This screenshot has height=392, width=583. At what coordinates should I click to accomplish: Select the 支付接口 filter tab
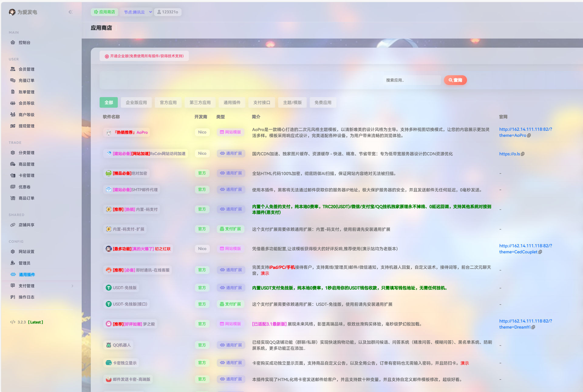(262, 103)
